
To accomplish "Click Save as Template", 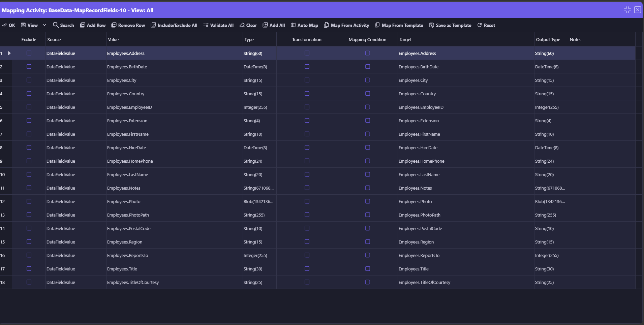I will click(450, 25).
